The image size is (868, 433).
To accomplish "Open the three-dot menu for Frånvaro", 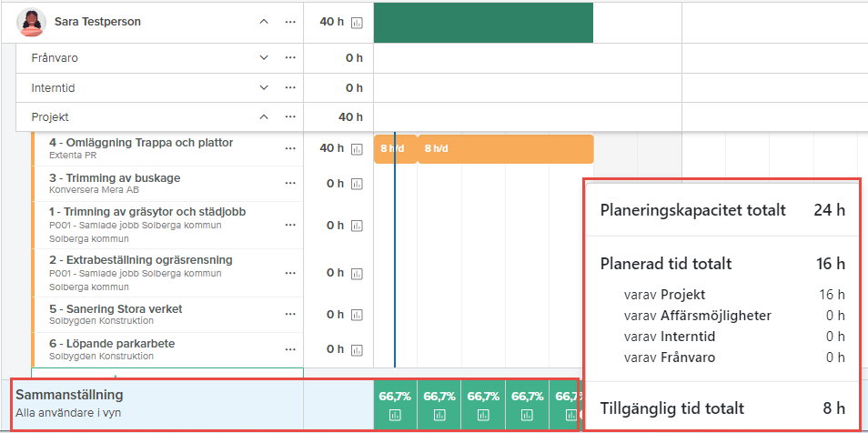I will (290, 58).
